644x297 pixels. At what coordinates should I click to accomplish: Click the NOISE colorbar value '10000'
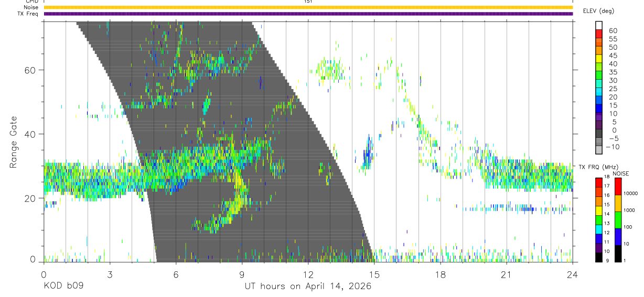631,193
